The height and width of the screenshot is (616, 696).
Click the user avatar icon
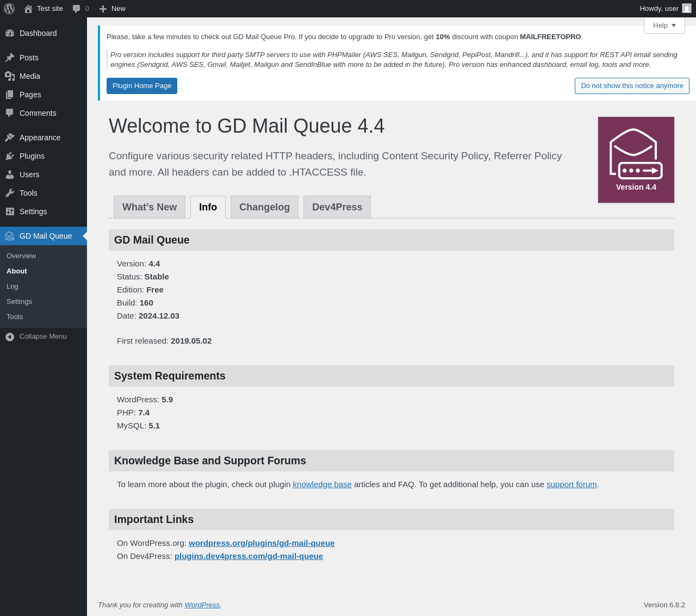point(687,9)
